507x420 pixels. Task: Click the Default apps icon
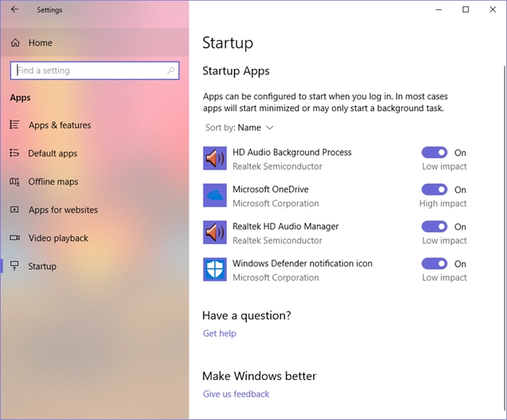click(x=15, y=153)
